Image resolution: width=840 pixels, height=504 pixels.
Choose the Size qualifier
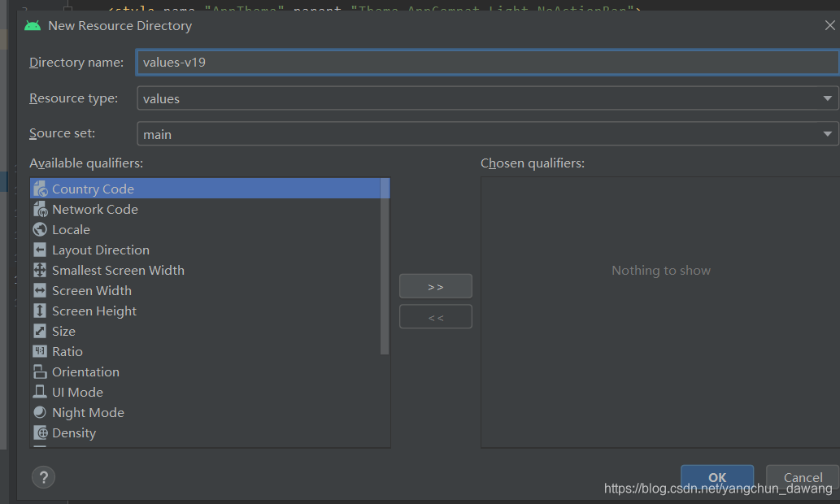(x=205, y=332)
